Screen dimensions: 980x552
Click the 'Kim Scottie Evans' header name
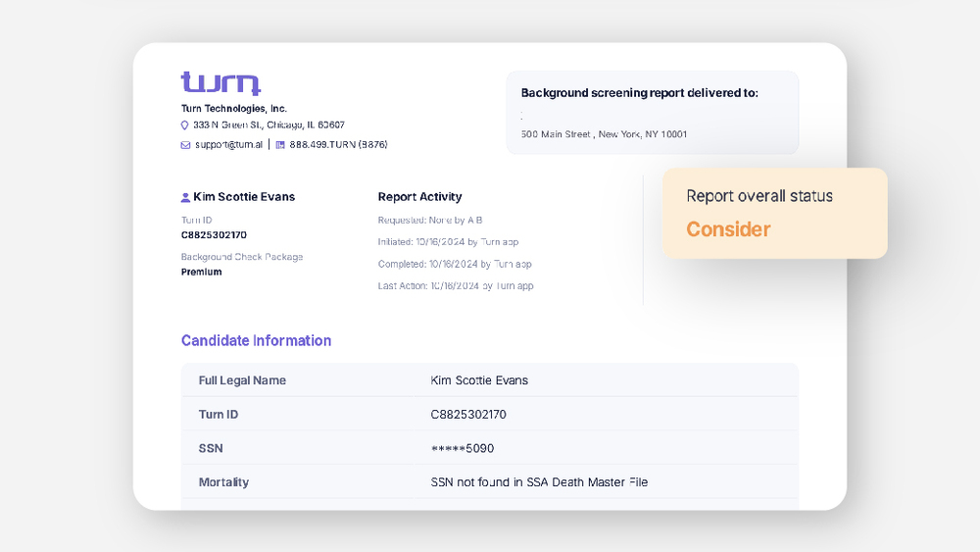(x=244, y=197)
